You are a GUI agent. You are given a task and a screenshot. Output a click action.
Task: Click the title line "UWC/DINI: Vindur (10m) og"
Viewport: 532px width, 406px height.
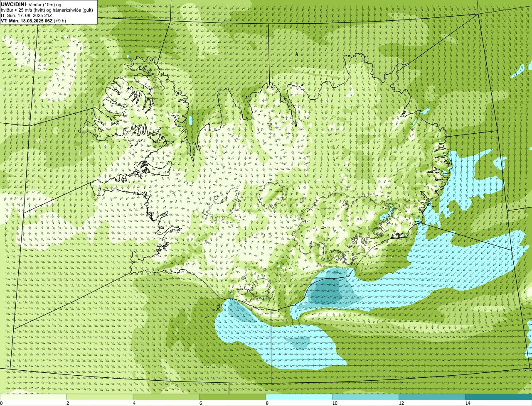click(x=31, y=5)
